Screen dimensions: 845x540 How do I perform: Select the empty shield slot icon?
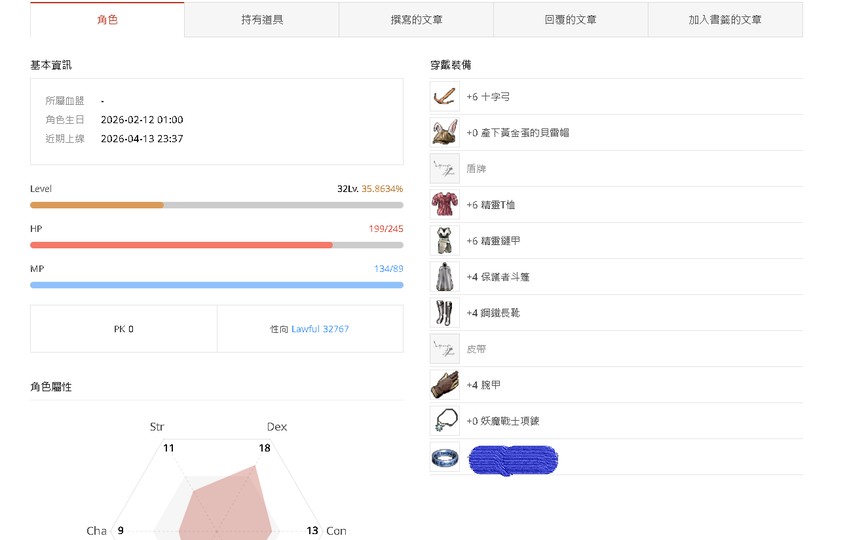click(445, 169)
